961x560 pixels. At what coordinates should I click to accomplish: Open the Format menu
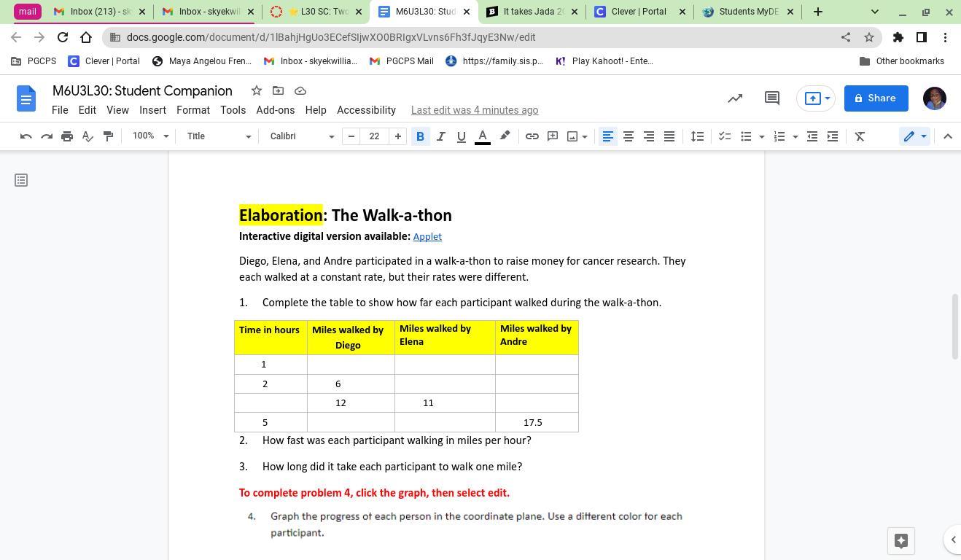click(x=193, y=110)
